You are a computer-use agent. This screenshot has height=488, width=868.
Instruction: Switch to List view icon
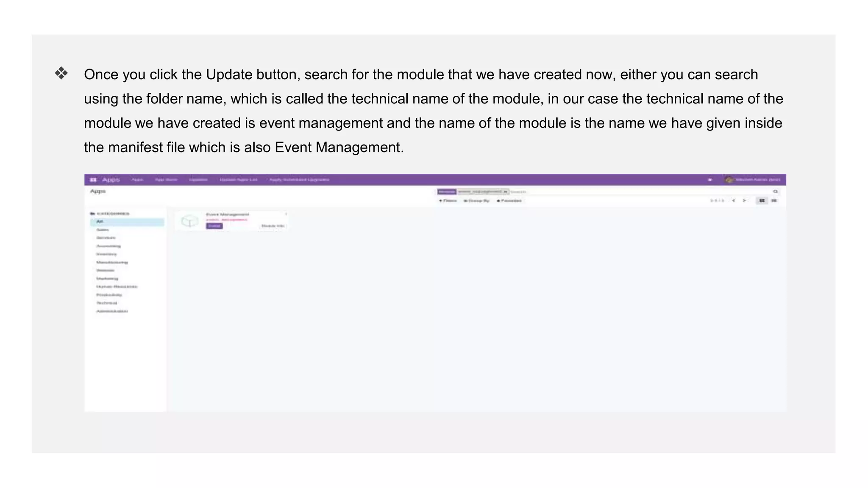(774, 200)
